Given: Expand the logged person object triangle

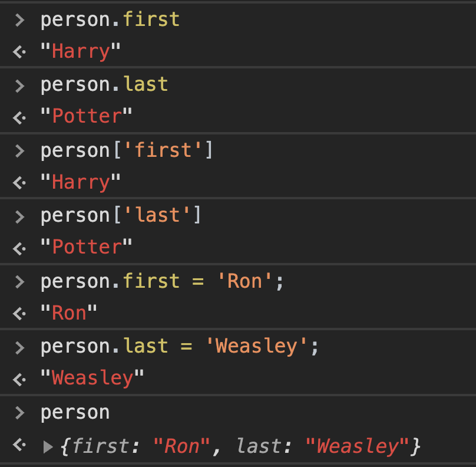Looking at the screenshot, I should click(48, 447).
